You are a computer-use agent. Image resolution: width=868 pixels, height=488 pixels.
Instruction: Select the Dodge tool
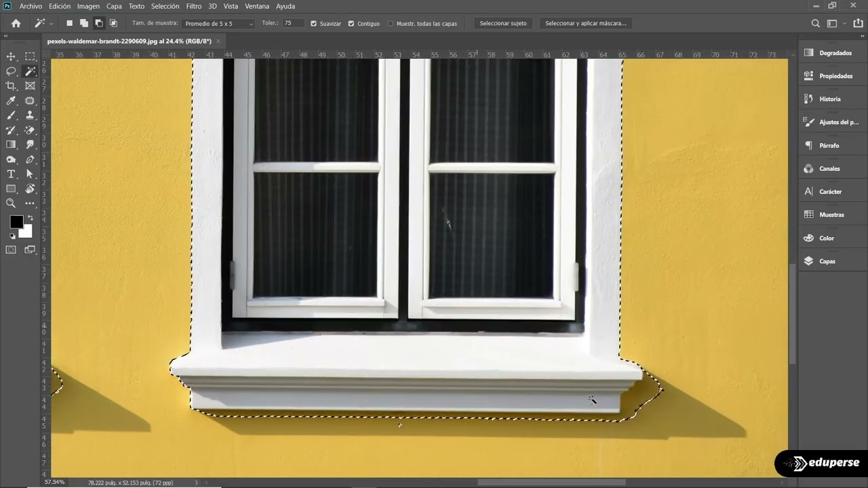pyautogui.click(x=11, y=160)
